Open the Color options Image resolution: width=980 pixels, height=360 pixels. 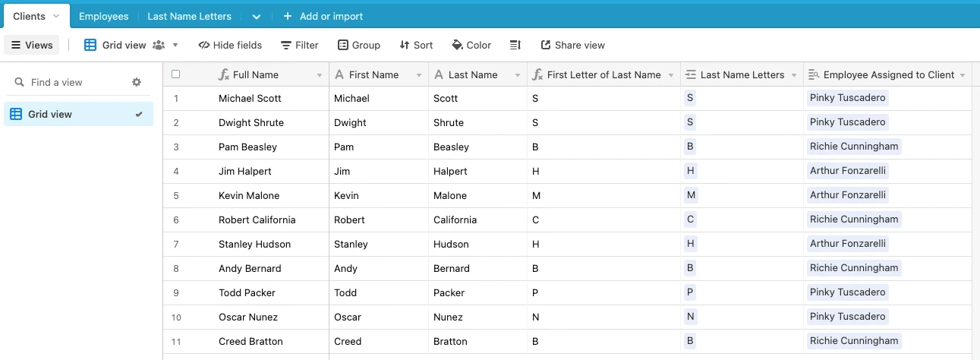point(471,45)
